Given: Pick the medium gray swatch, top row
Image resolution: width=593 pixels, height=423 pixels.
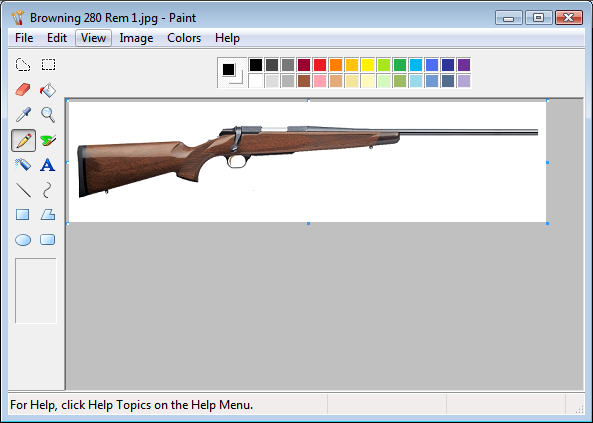Looking at the screenshot, I should 288,65.
